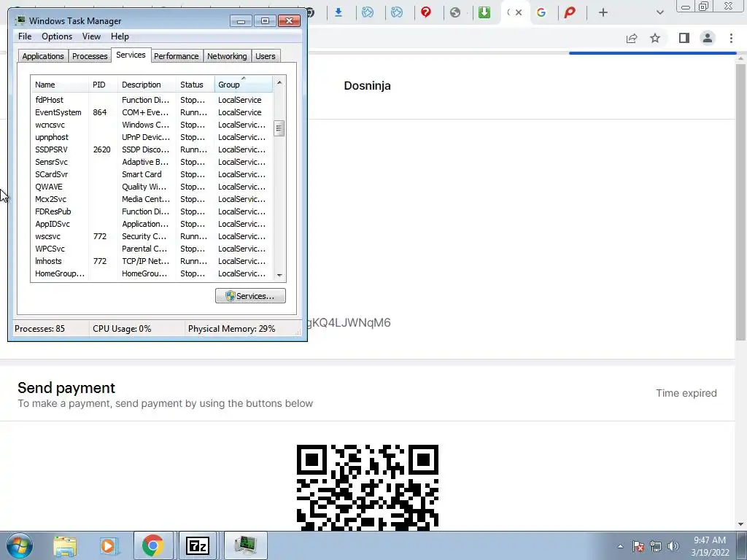Select the SCardSvr service row
The width and height of the screenshot is (747, 560).
pos(152,174)
